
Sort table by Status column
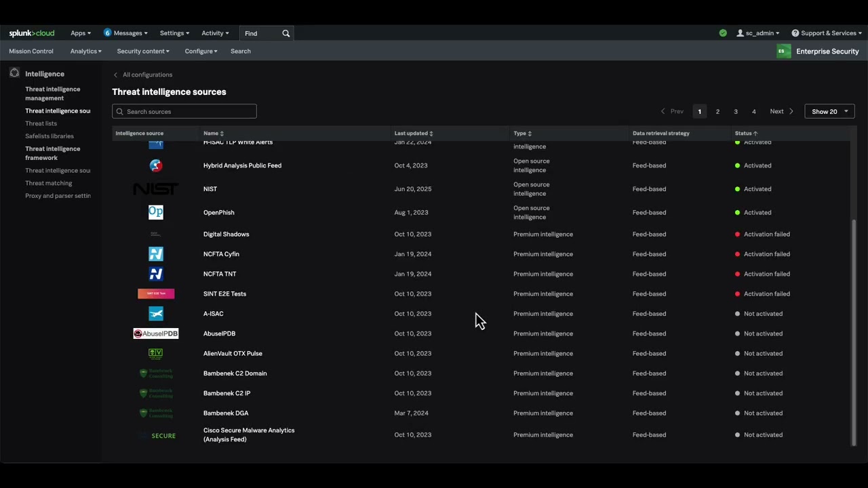coord(747,134)
